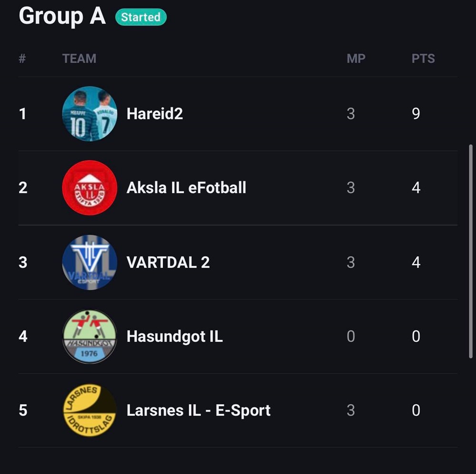Click the TEAM column header
This screenshot has height=474, width=476.
point(79,59)
